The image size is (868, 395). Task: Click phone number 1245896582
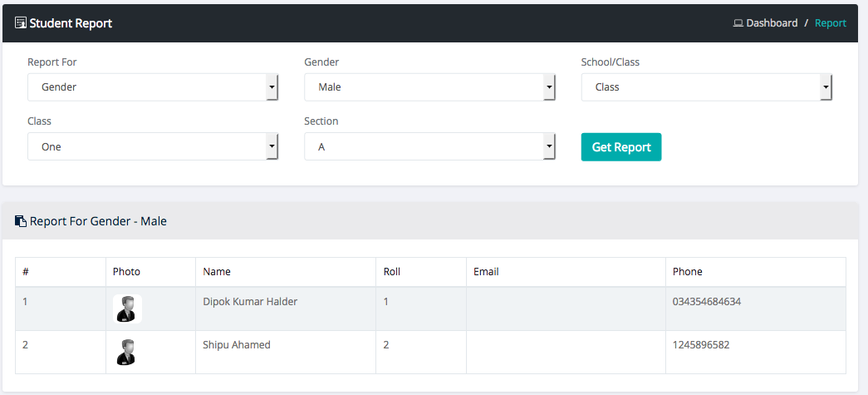[701, 345]
